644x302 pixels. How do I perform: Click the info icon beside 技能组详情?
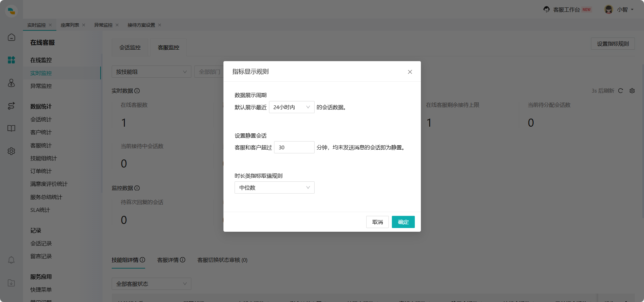click(142, 260)
